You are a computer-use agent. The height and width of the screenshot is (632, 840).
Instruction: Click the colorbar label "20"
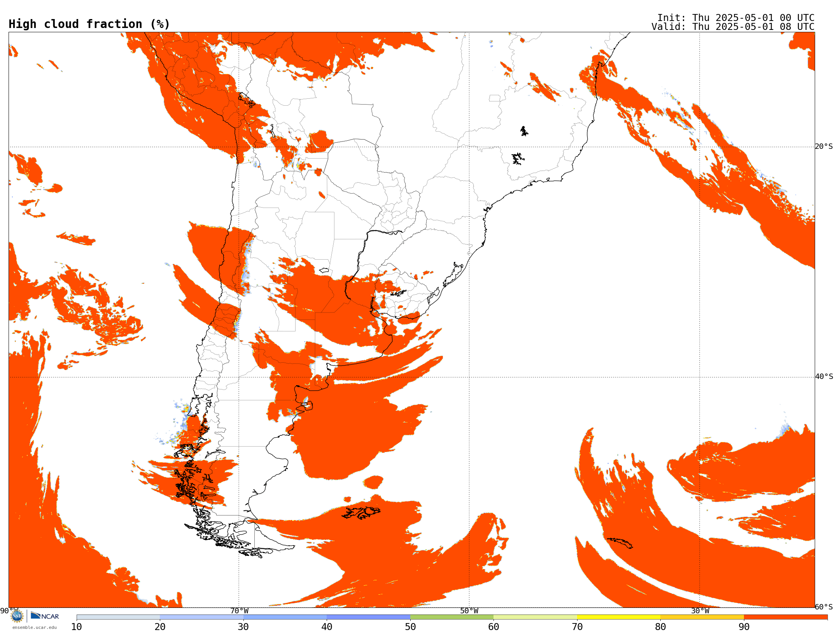(160, 627)
